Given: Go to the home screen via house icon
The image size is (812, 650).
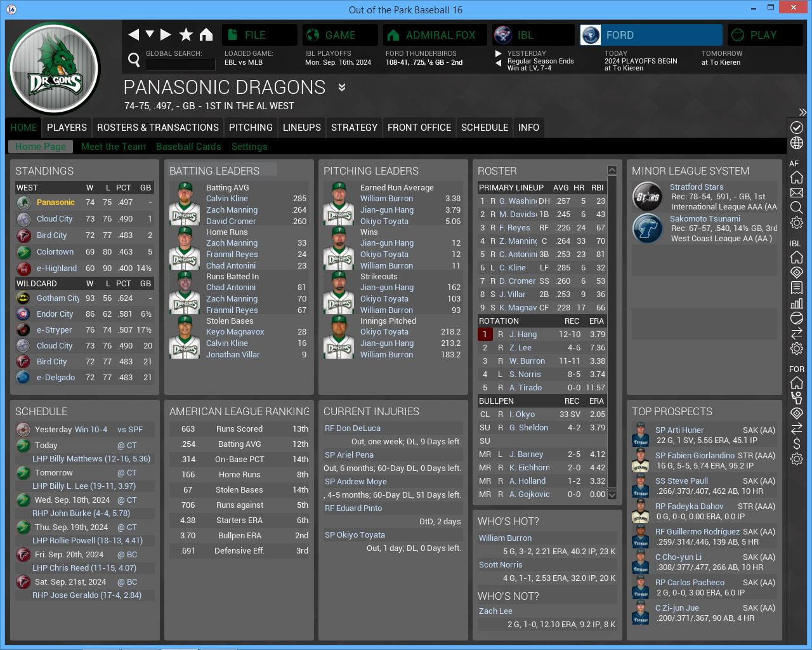Looking at the screenshot, I should pos(206,35).
